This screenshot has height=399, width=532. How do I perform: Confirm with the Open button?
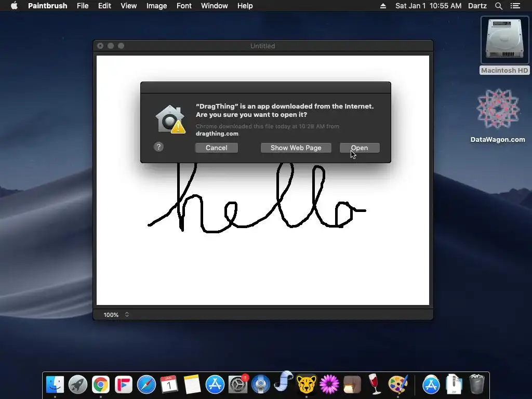point(360,148)
